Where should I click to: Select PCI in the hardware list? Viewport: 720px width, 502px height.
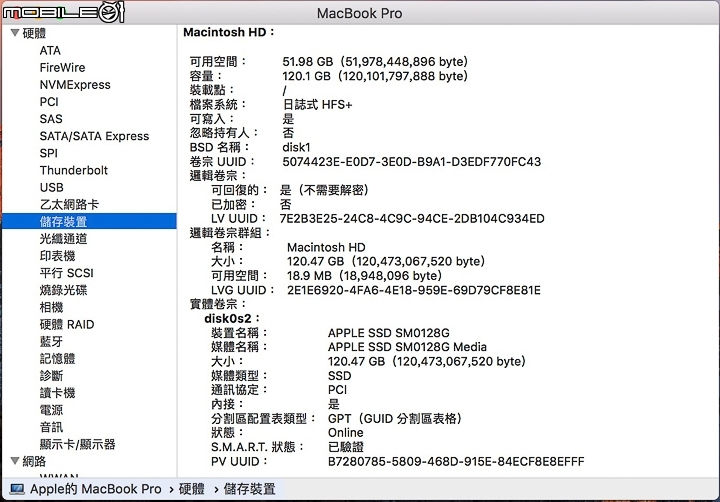pos(49,102)
